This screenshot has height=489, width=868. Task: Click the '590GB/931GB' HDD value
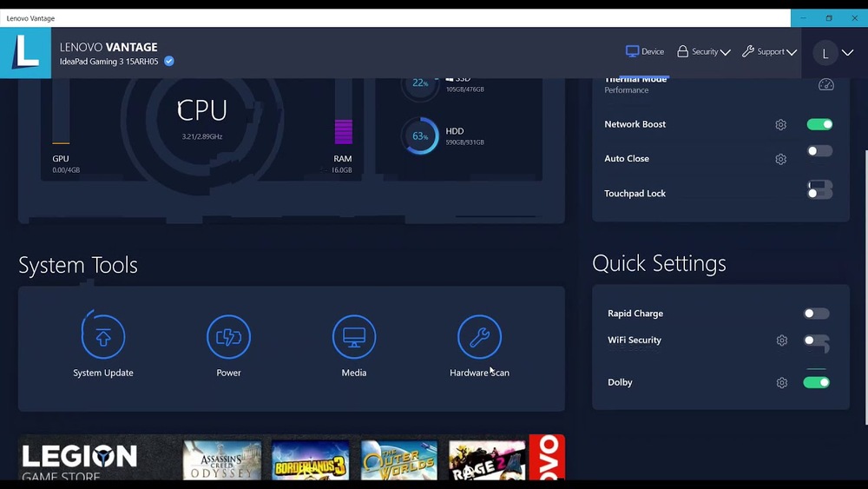[x=465, y=142]
